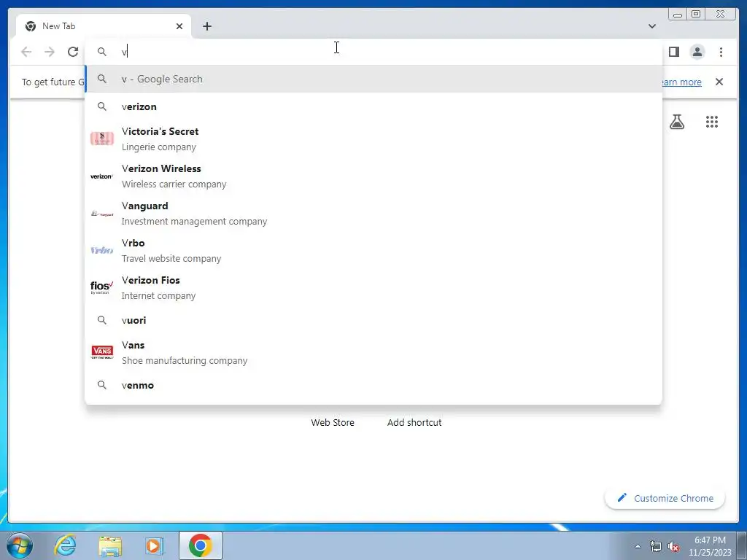The width and height of the screenshot is (747, 560).
Task: Pick the 'verizon' search suggestion
Action: pyautogui.click(x=373, y=106)
